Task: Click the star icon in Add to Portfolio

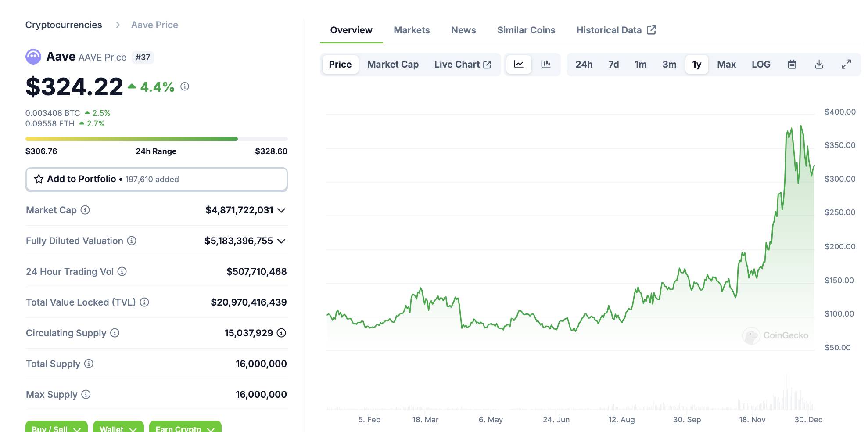Action: pos(39,179)
